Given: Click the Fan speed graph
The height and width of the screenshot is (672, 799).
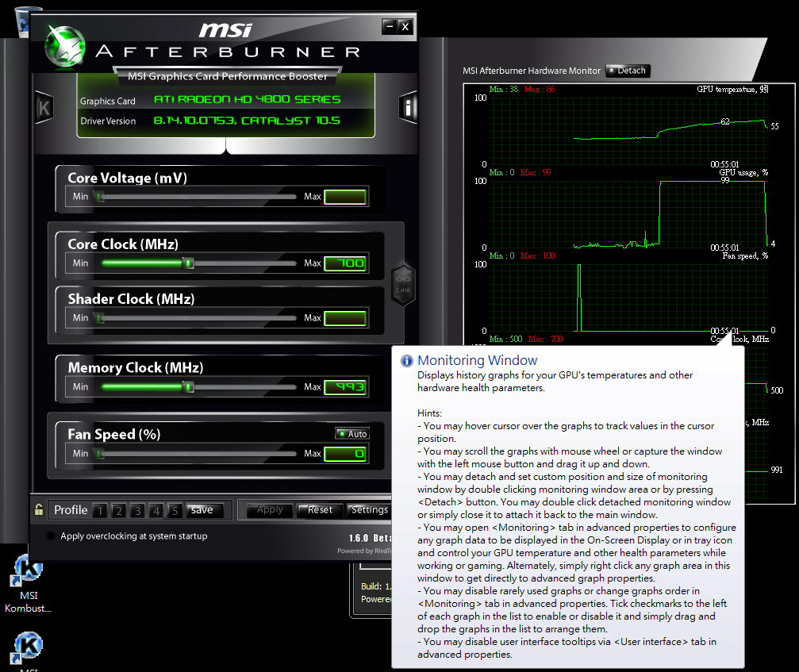Looking at the screenshot, I should pyautogui.click(x=628, y=298).
